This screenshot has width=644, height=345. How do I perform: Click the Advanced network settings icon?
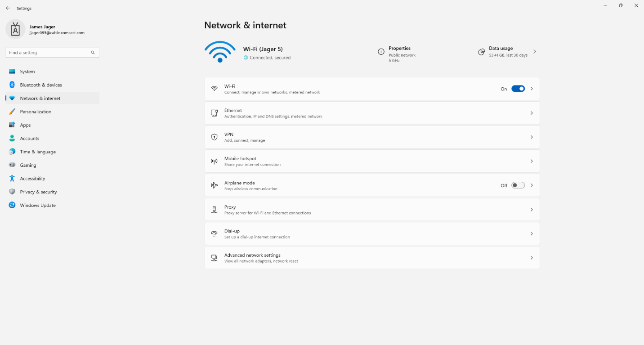[215, 258]
